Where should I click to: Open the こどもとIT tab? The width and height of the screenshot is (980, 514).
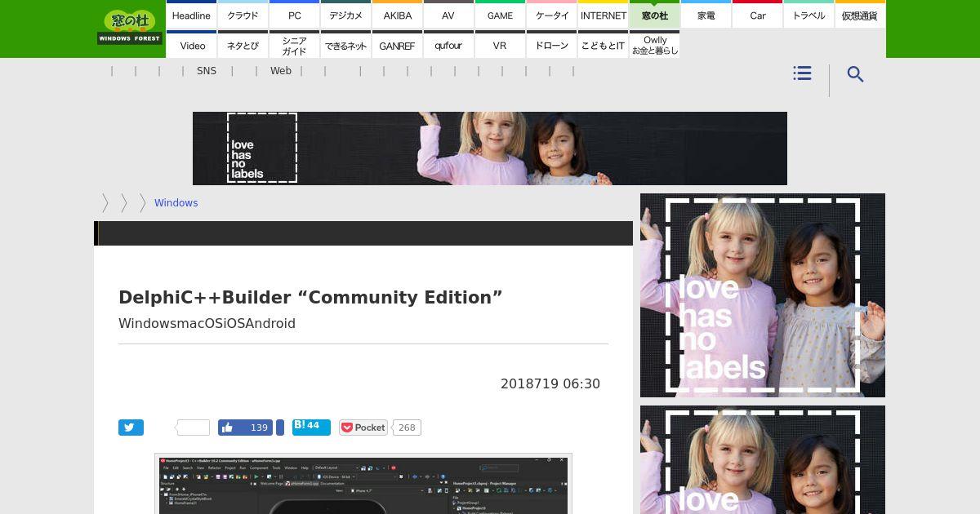point(603,45)
